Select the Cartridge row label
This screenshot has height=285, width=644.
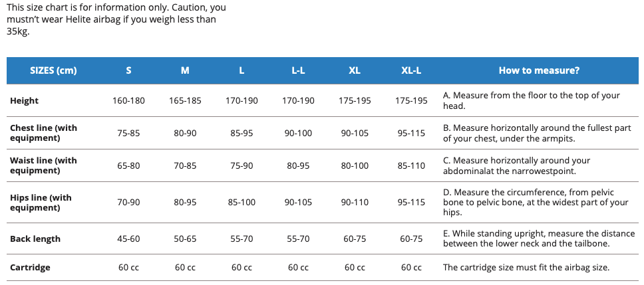[30, 268]
